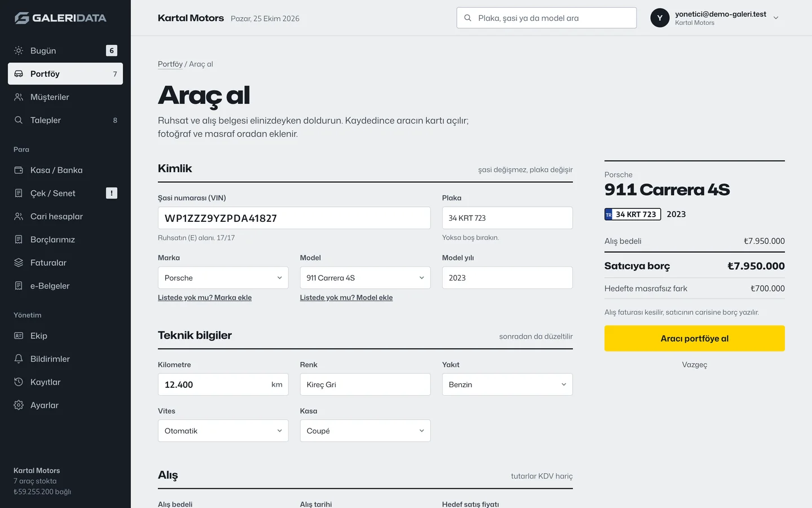Click 'Listede yok mu? Model ekle' link
The image size is (812, 508).
[x=346, y=297]
